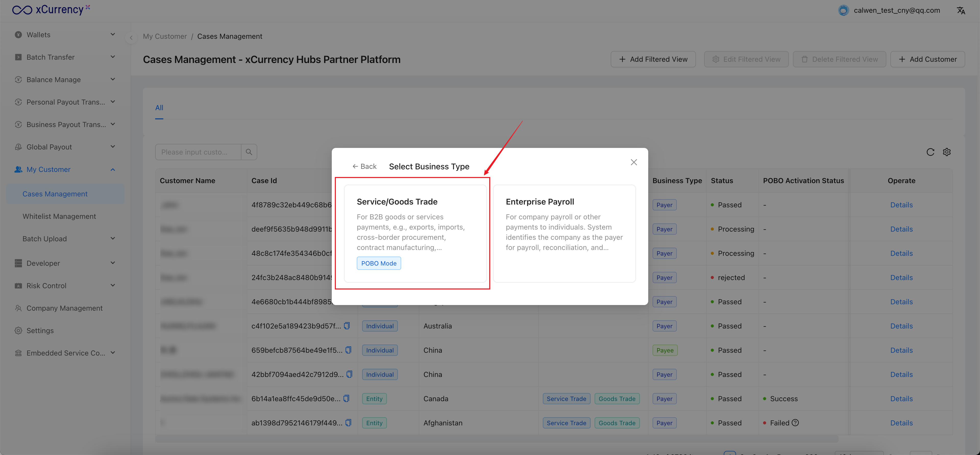Viewport: 980px width, 455px height.
Task: Click the language translate icon
Action: [x=961, y=11]
